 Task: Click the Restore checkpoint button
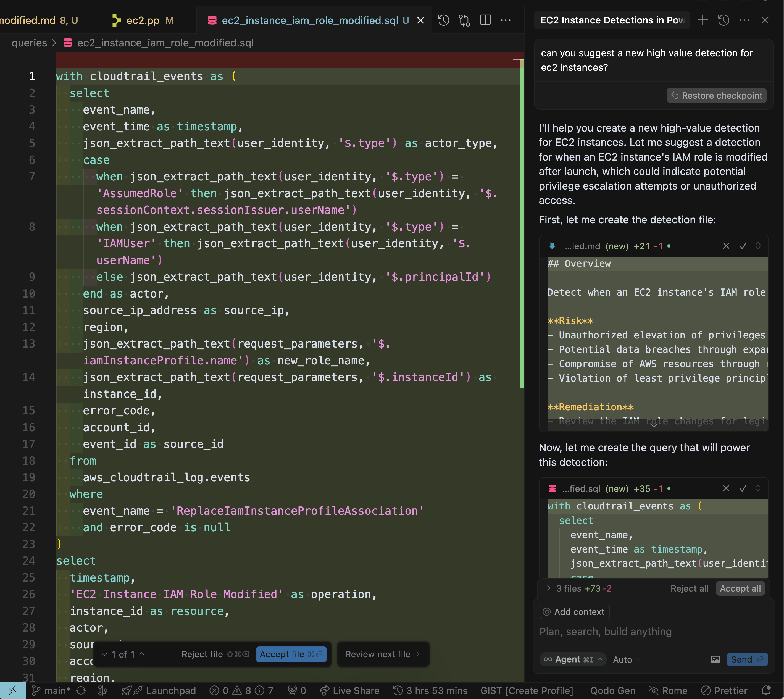coord(716,95)
